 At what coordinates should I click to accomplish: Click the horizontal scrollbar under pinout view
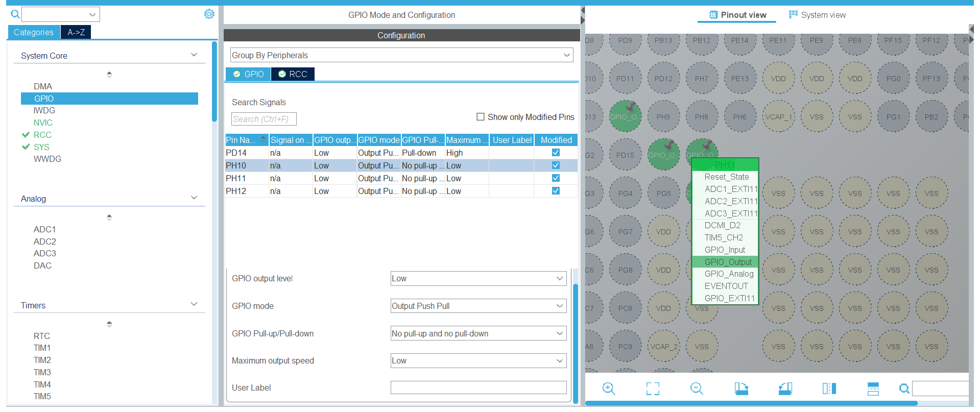[x=751, y=403]
